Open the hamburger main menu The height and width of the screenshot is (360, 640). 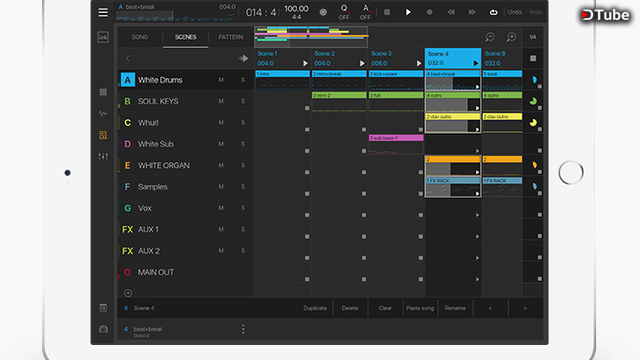click(103, 12)
